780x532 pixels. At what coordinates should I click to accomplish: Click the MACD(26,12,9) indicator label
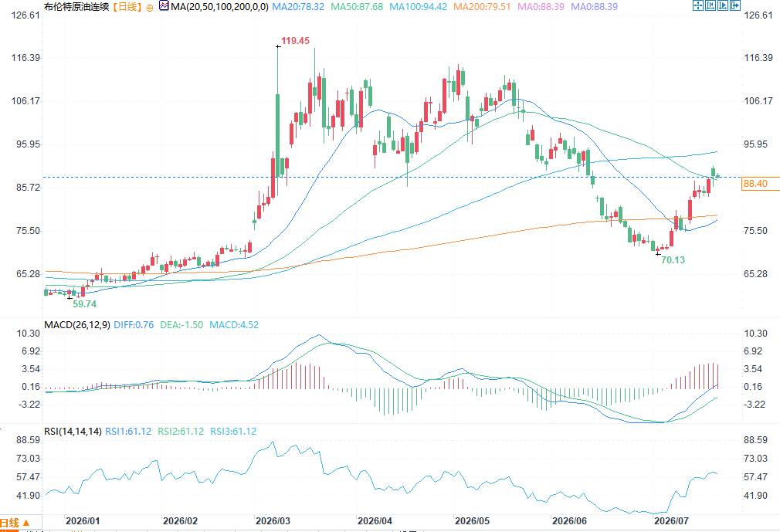(x=77, y=324)
